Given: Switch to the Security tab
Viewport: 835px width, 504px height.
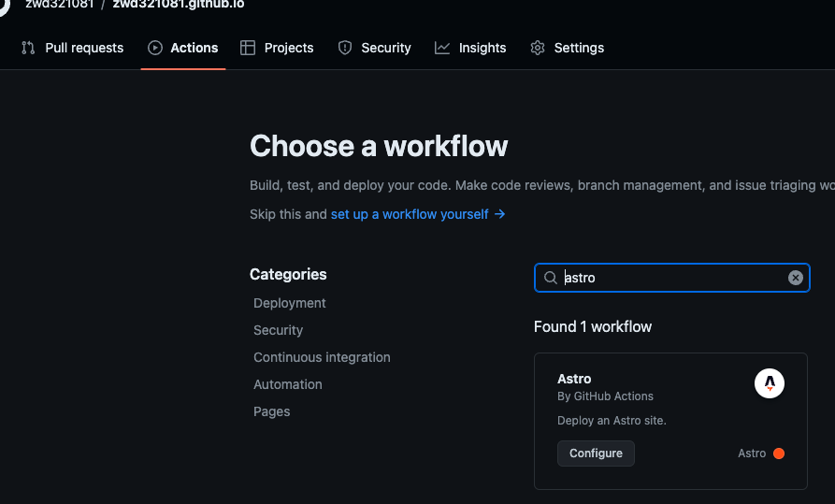Looking at the screenshot, I should pos(374,48).
